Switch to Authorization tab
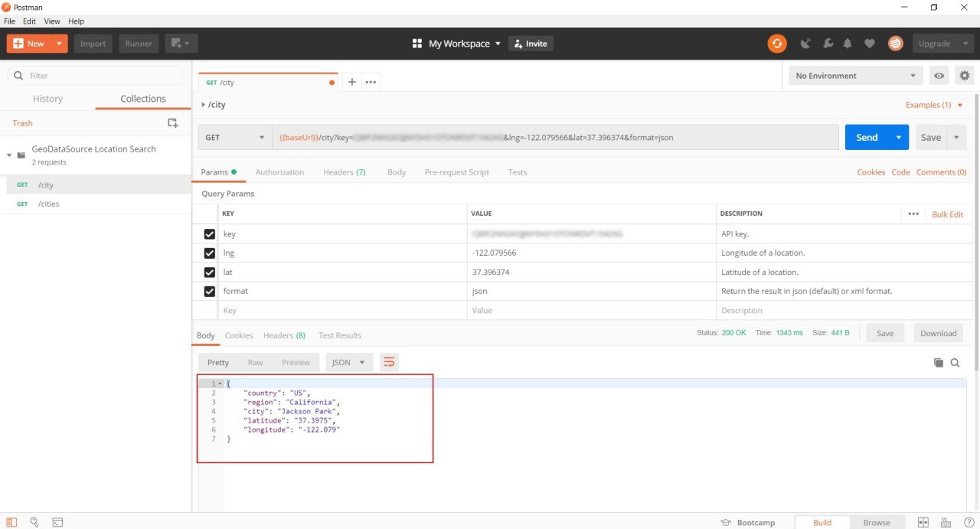 pos(279,172)
